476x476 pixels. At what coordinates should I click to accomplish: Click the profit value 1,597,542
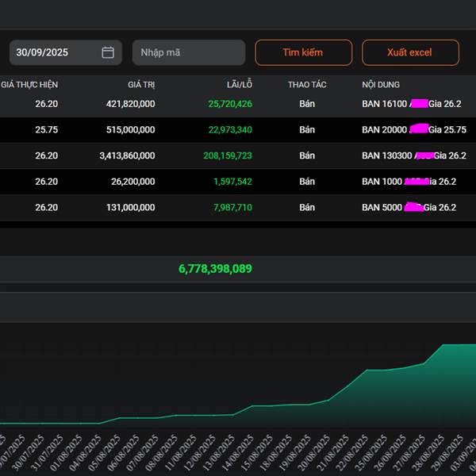[x=232, y=182]
